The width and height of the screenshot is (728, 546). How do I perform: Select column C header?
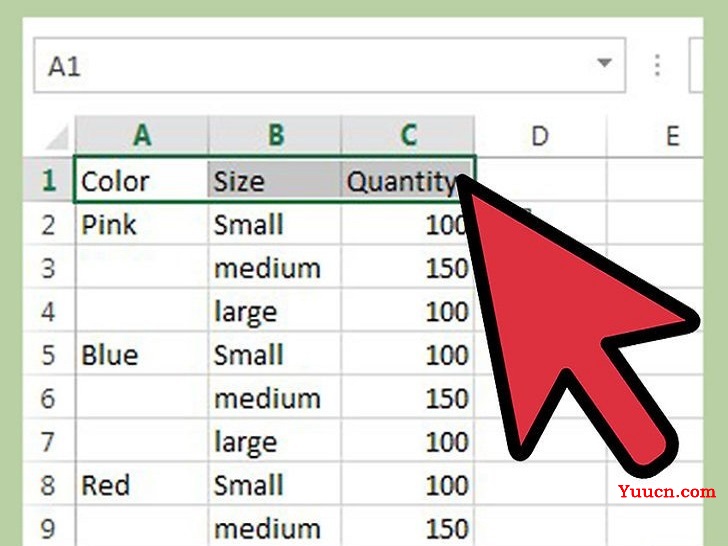(408, 136)
